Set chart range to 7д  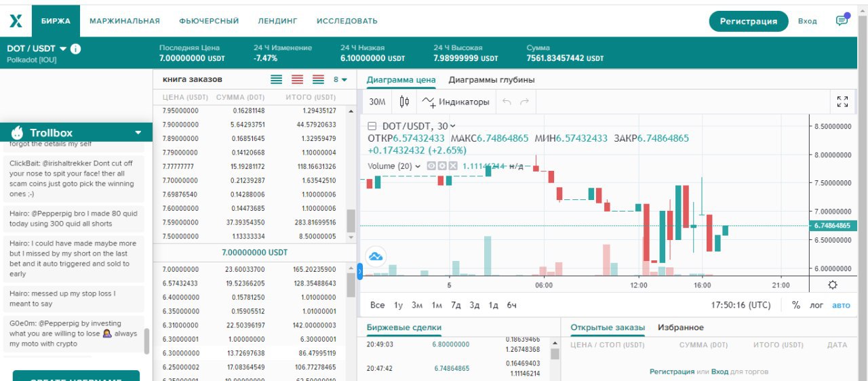[x=456, y=305]
